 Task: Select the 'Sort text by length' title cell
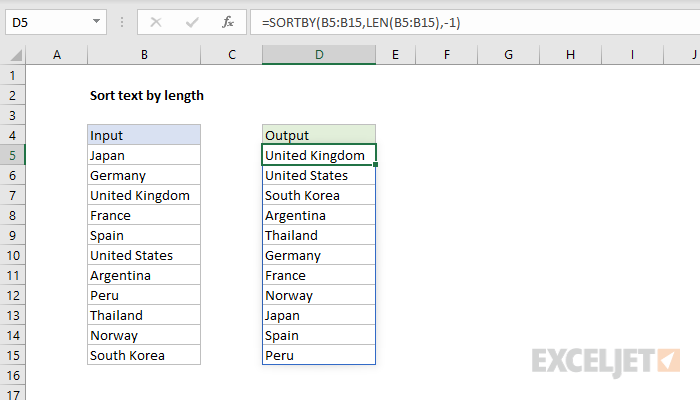pyautogui.click(x=146, y=96)
